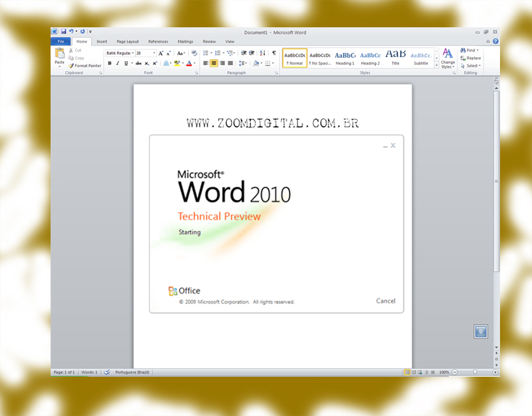The image size is (532, 416).
Task: Toggle Show/Hide paragraph marks
Action: pyautogui.click(x=274, y=53)
